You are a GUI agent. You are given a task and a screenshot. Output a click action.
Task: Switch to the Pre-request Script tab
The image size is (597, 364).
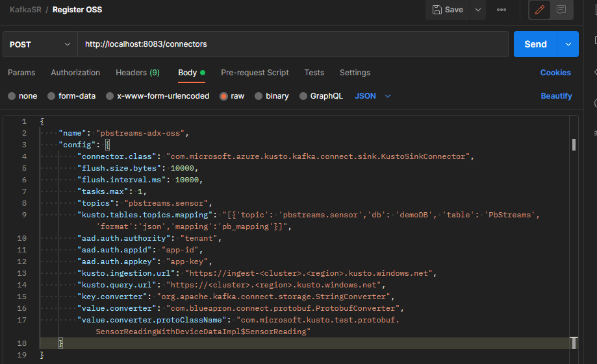click(x=255, y=73)
